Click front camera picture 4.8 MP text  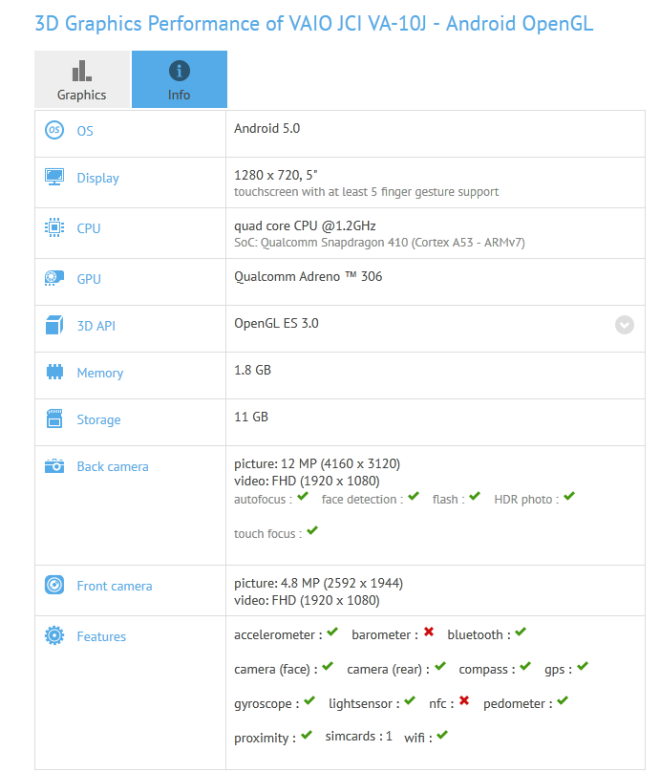(x=318, y=583)
